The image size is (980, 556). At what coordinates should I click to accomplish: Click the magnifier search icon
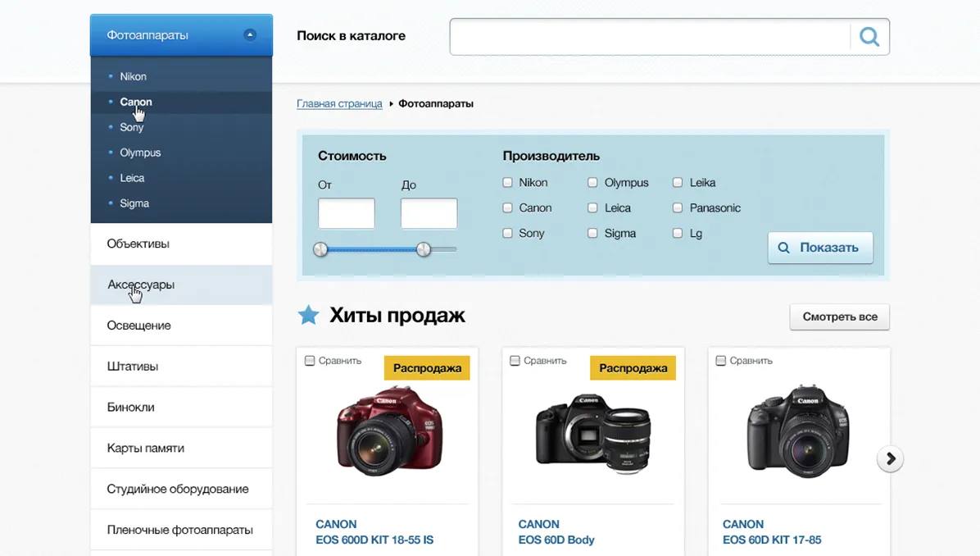pyautogui.click(x=869, y=37)
